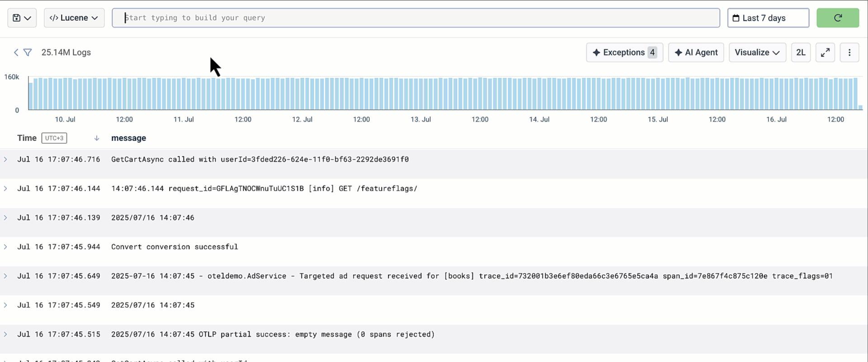The width and height of the screenshot is (868, 362).
Task: Toggle the 2L line display button
Action: click(801, 52)
